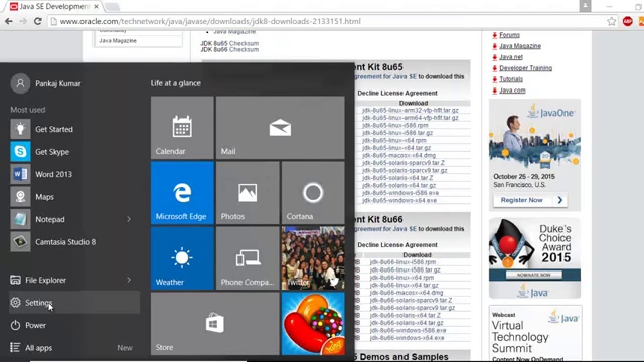Open the Calendar tile

pyautogui.click(x=182, y=128)
